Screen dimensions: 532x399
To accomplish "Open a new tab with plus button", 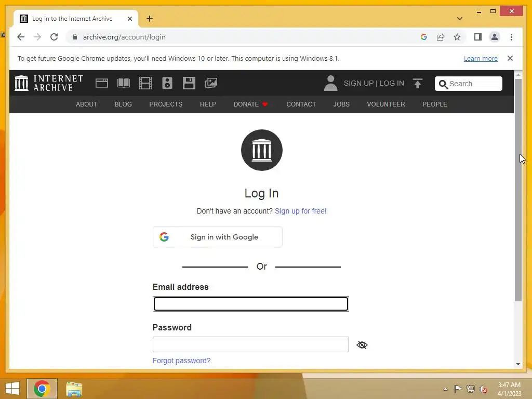I will [150, 19].
